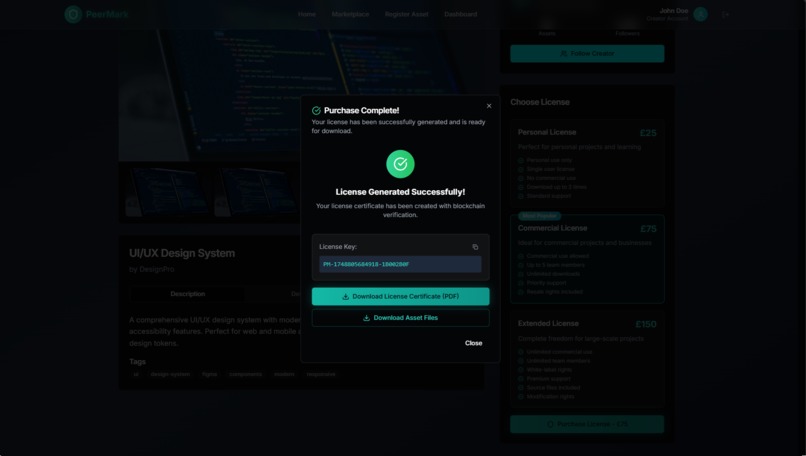
Task: Open Dashboard in navigation bar
Action: tap(461, 14)
